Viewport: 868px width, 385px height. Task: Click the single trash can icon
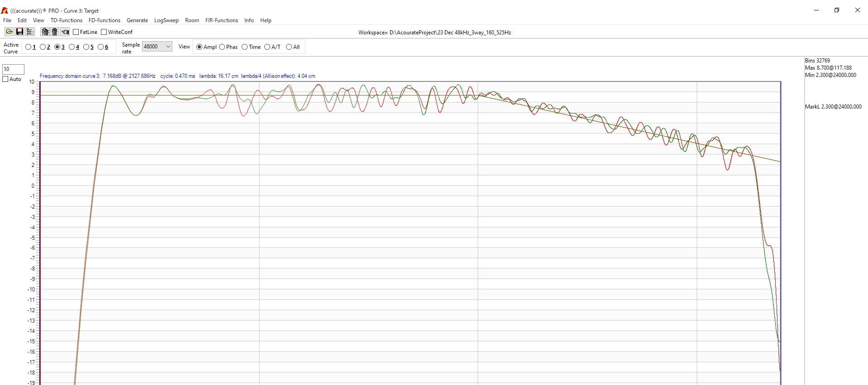point(55,32)
